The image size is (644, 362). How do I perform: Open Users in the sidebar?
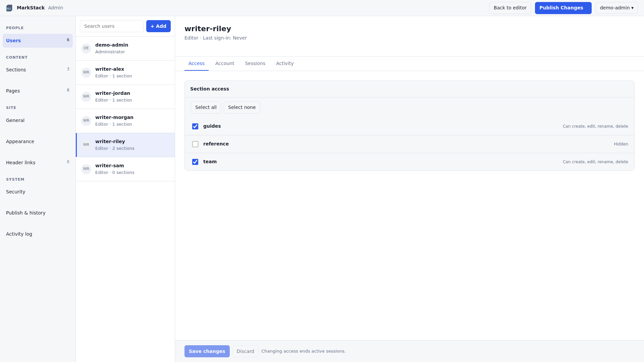pyautogui.click(x=38, y=41)
